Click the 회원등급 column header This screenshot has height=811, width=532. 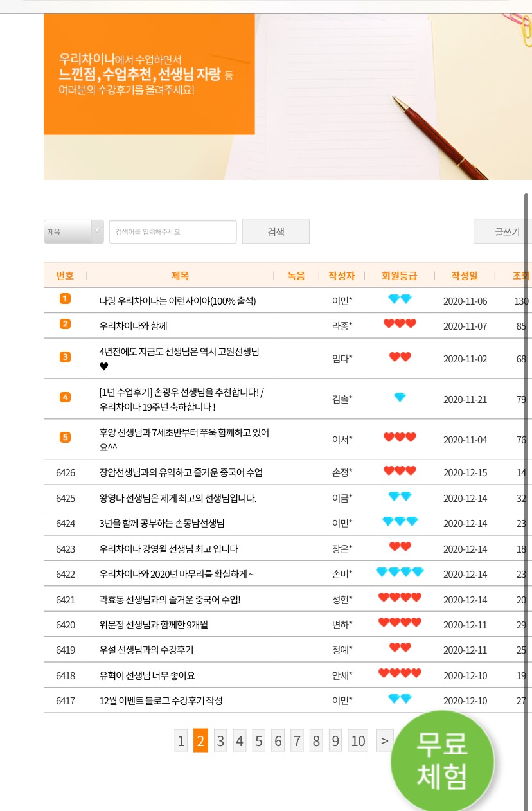400,276
